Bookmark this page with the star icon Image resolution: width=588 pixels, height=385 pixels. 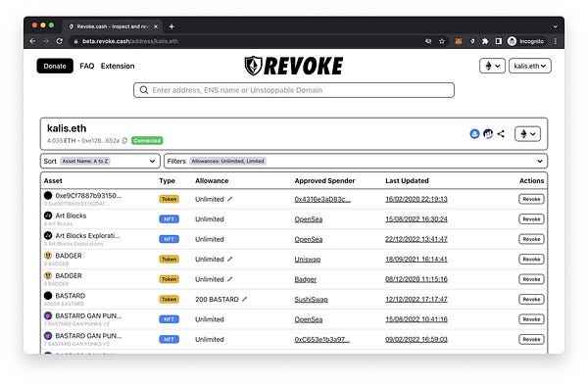coord(442,41)
